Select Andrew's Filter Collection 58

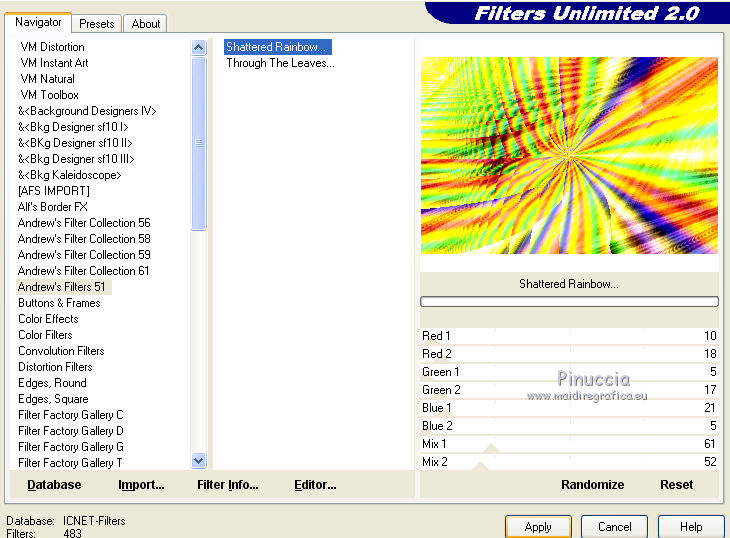[x=84, y=239]
